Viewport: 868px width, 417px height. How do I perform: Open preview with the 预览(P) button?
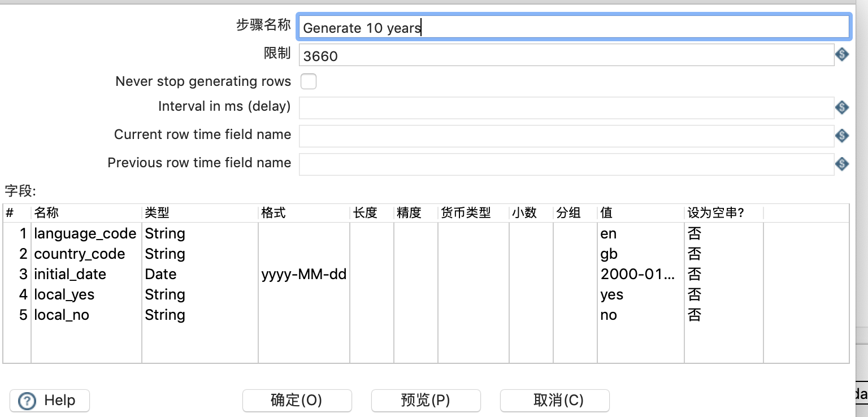(426, 400)
